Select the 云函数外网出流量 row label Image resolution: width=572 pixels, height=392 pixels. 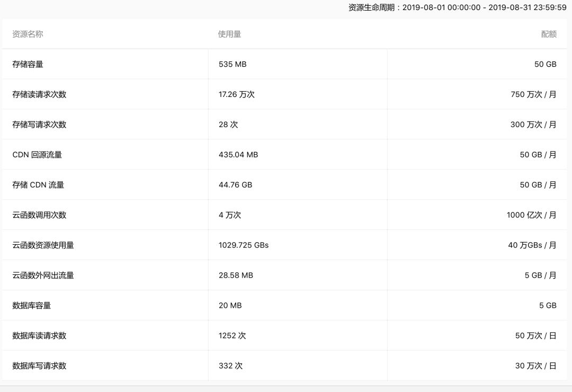[x=43, y=275]
